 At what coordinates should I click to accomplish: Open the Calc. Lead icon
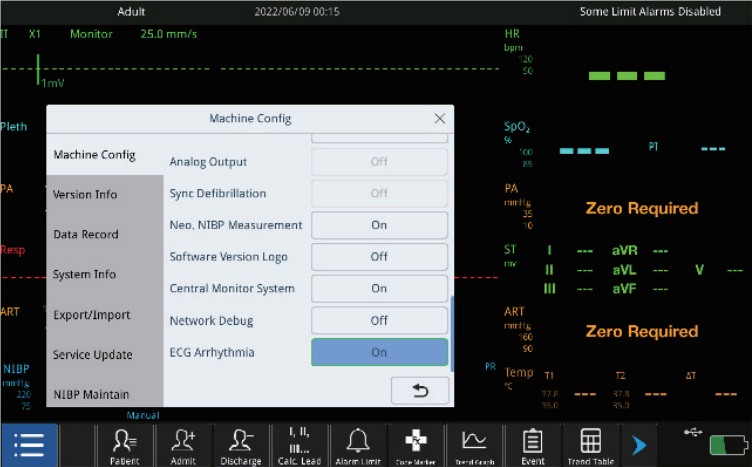click(x=299, y=445)
